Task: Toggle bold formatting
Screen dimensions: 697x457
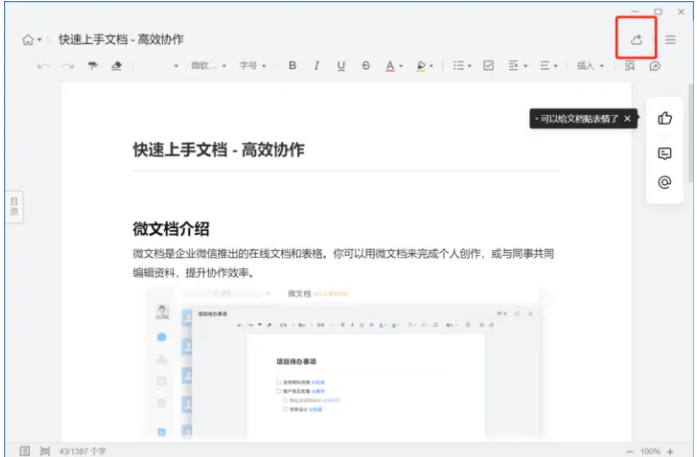Action: (x=292, y=66)
